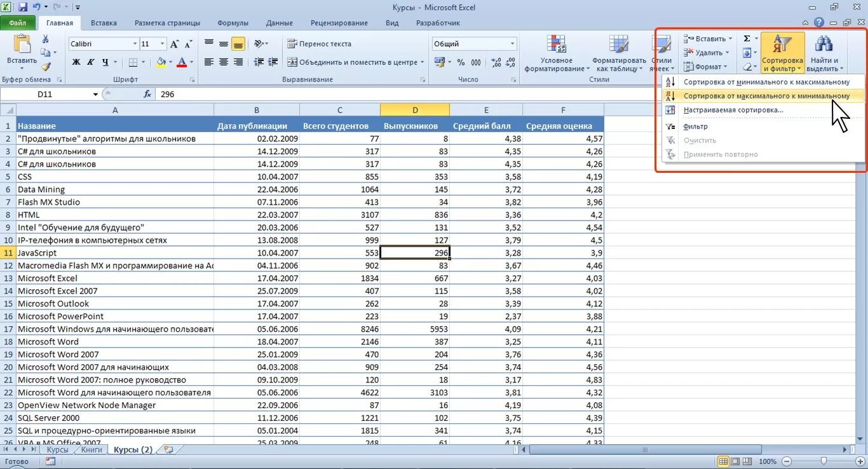
Task: Align text to top of cell
Action: click(x=209, y=44)
